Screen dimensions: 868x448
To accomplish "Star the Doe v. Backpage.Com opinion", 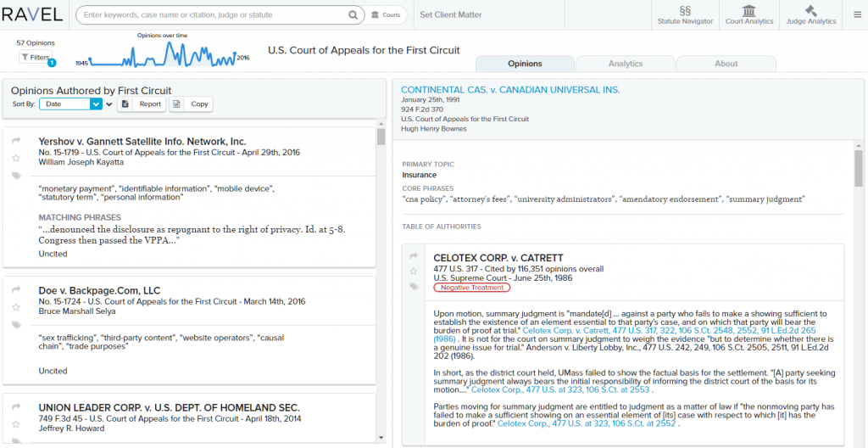I will point(16,306).
